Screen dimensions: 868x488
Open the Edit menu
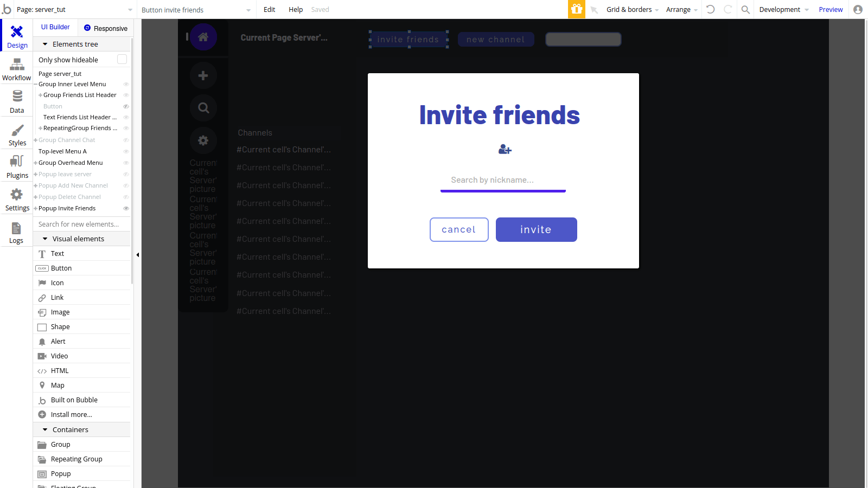[269, 9]
